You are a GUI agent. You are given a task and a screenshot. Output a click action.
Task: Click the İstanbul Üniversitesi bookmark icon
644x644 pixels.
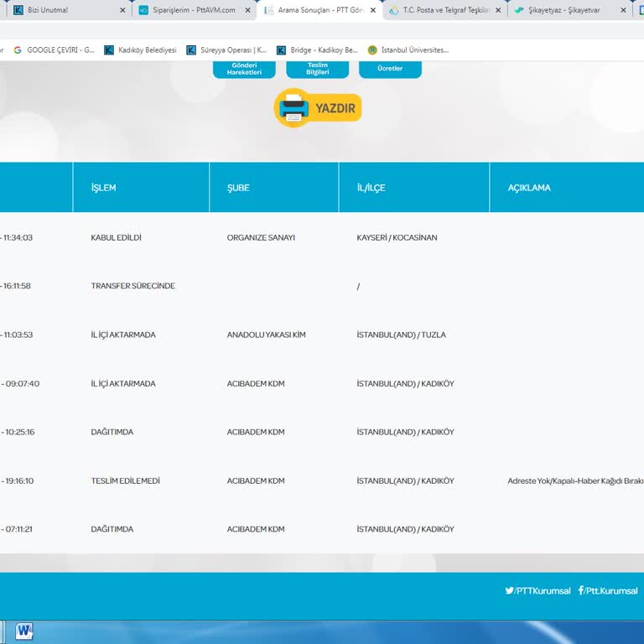(x=372, y=50)
